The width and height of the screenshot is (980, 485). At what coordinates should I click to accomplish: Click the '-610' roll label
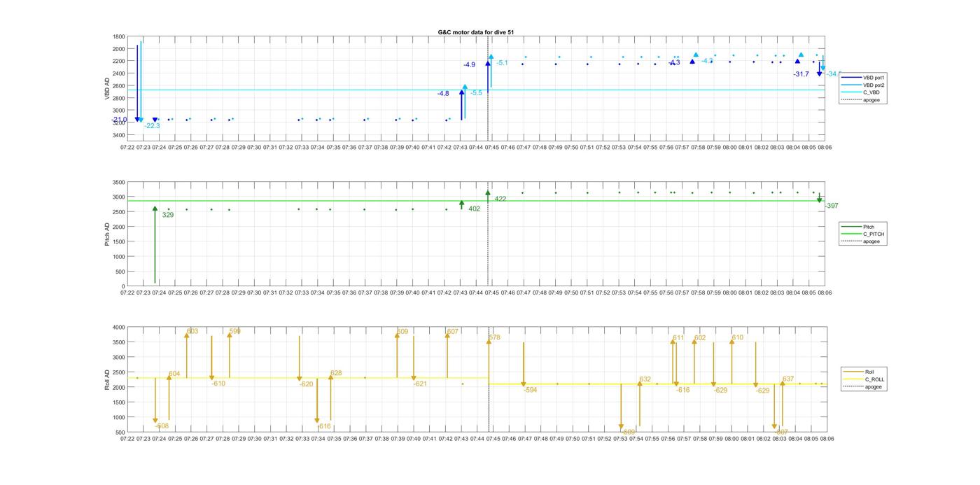point(218,384)
